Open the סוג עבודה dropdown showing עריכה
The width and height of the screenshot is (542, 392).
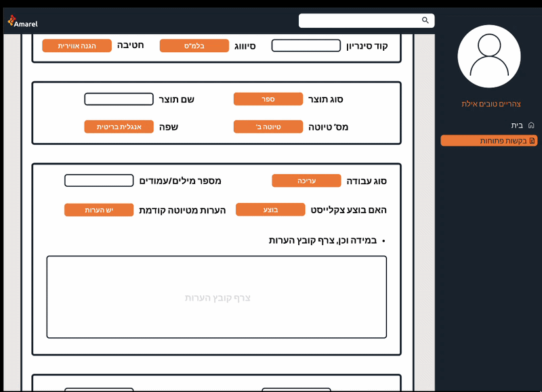(306, 181)
